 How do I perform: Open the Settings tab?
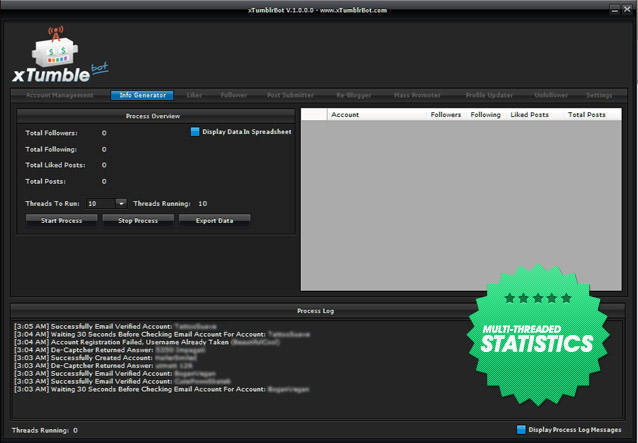tap(599, 95)
